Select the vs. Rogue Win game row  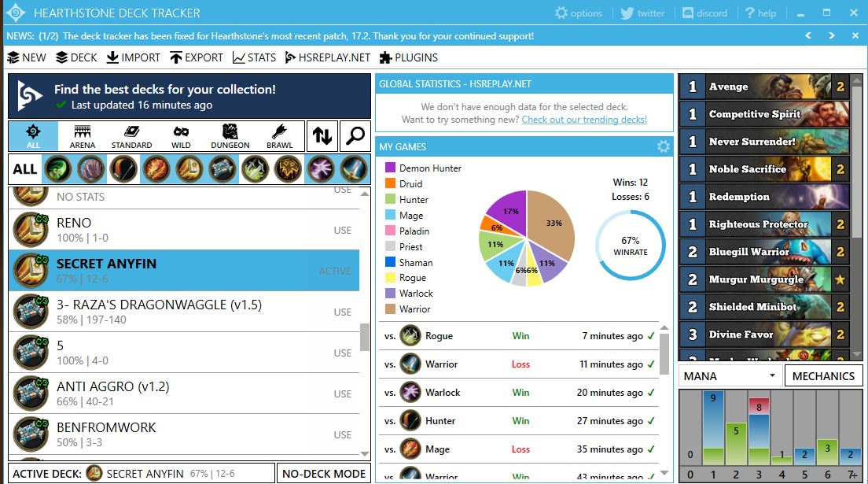[x=519, y=335]
